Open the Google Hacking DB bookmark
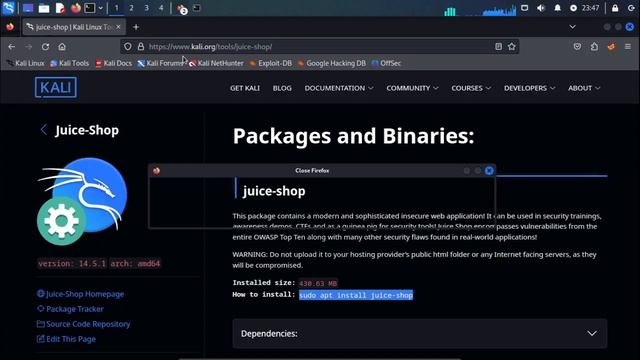The width and height of the screenshot is (640, 360). click(332, 63)
